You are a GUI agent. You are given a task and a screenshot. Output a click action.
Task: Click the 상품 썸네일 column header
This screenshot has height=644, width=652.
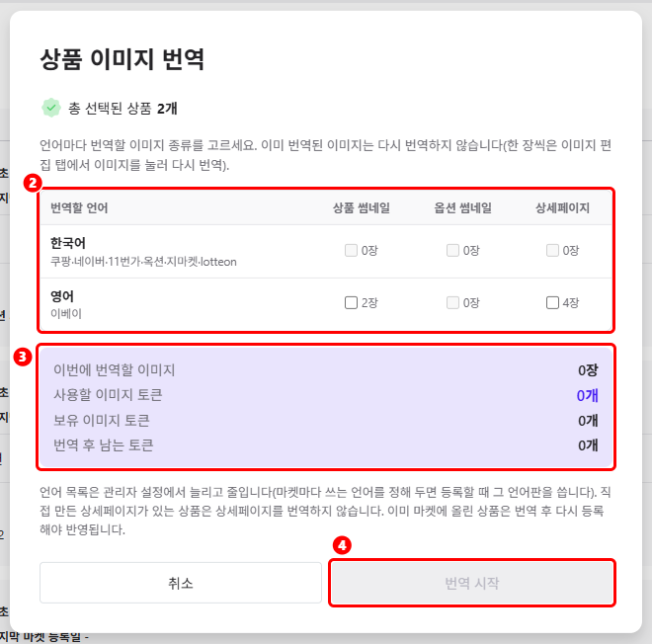coord(362,207)
